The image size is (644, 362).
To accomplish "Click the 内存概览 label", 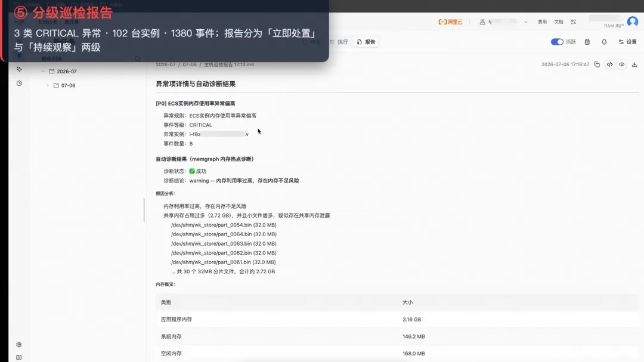I will (x=166, y=284).
